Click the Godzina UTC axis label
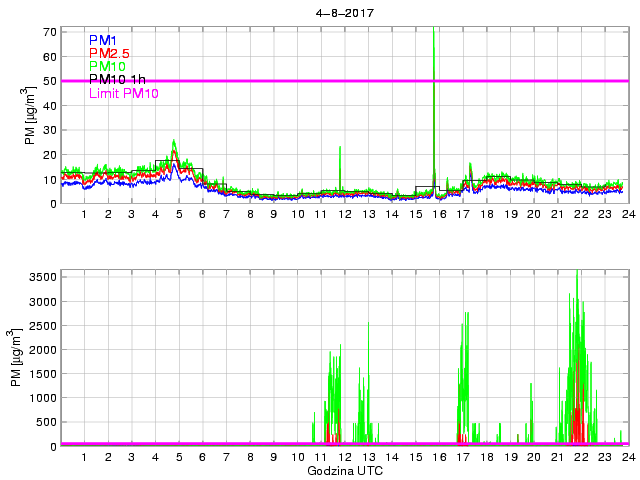 pos(344,470)
